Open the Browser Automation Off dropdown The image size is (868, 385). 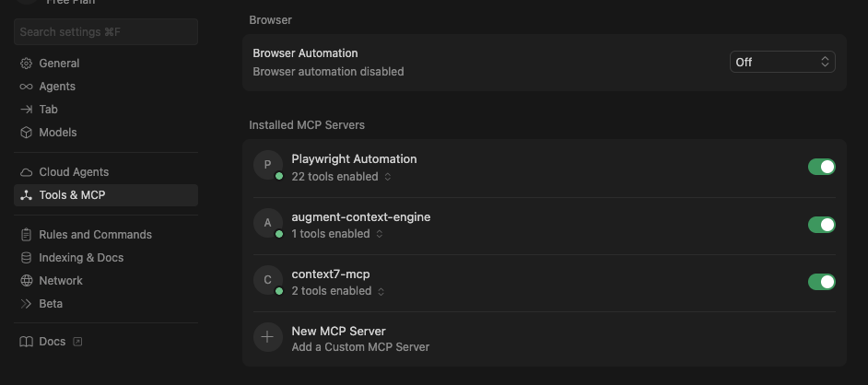[x=782, y=62]
